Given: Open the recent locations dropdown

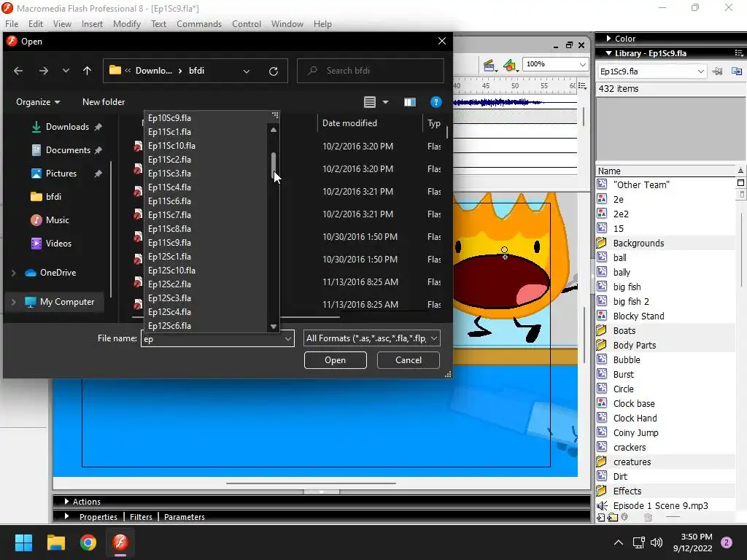Looking at the screenshot, I should [66, 71].
